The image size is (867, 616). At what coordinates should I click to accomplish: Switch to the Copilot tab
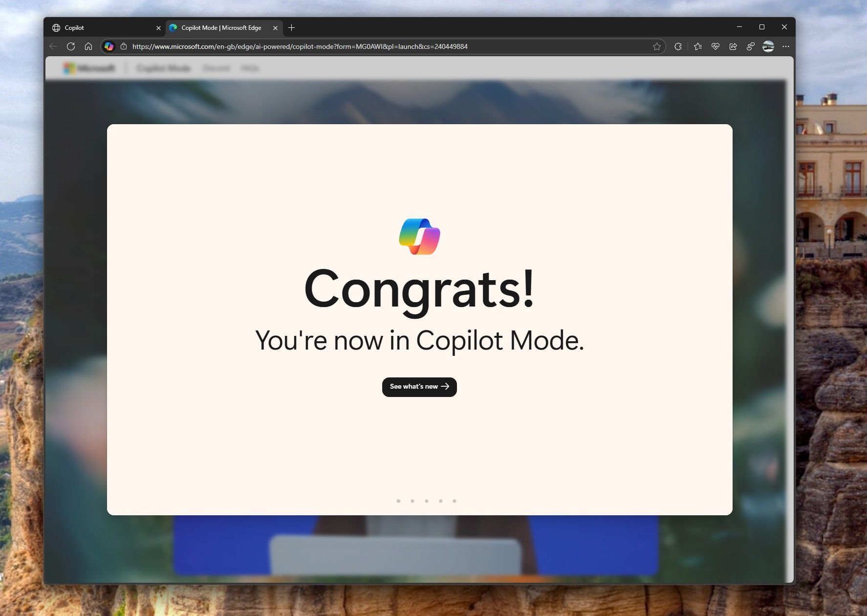(103, 28)
